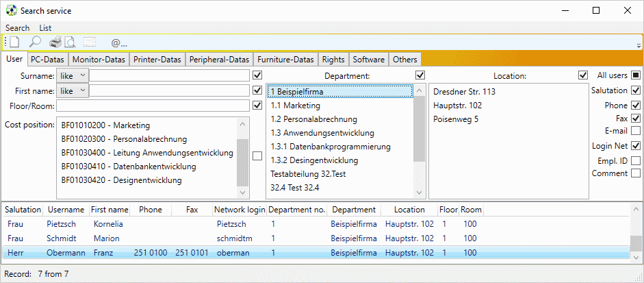Click Cost position list scroll-down arrow
Viewport: 644px width, 283px height.
[243, 193]
